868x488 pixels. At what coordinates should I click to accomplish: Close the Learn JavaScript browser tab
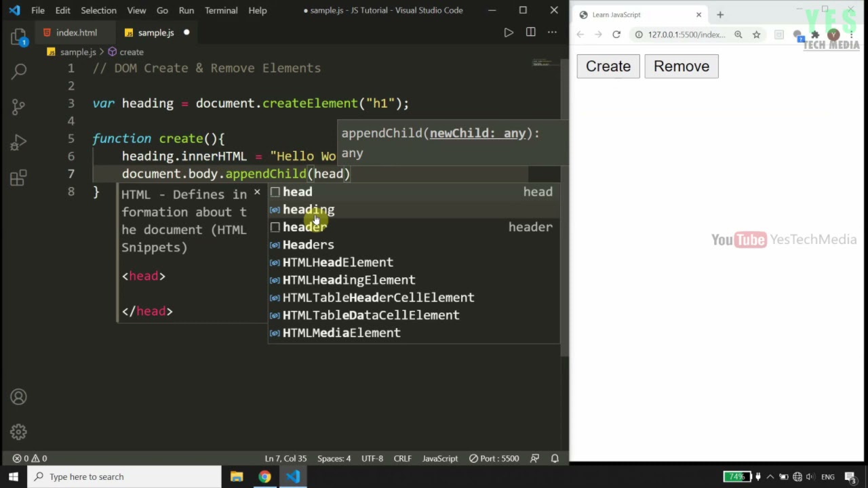click(x=698, y=15)
